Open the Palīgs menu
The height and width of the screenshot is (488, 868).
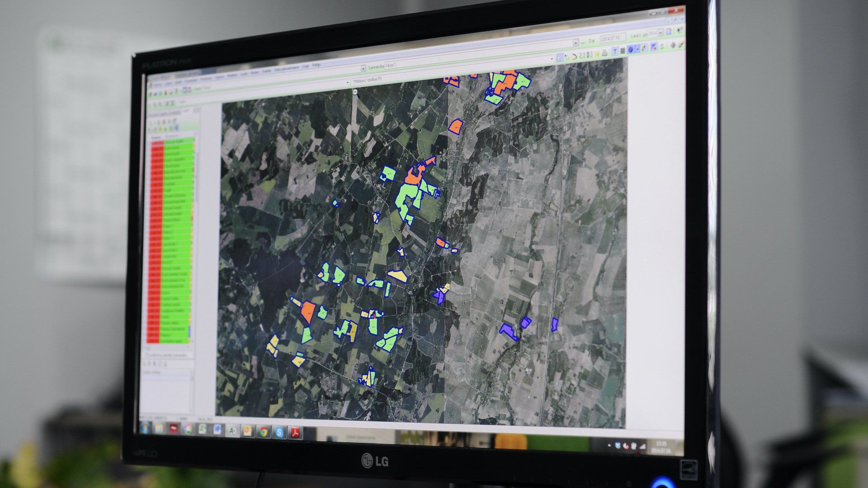tap(316, 65)
